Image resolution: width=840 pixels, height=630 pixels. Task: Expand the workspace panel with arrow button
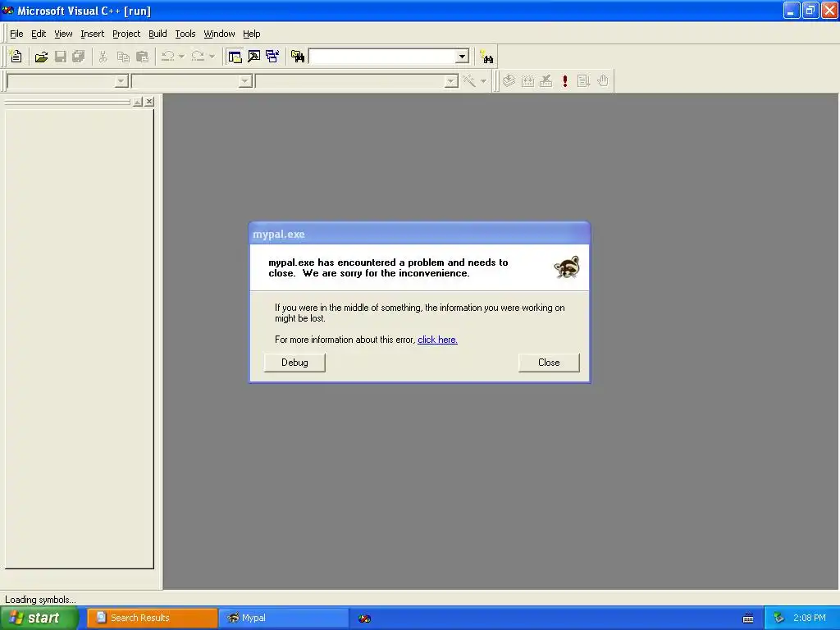point(138,101)
